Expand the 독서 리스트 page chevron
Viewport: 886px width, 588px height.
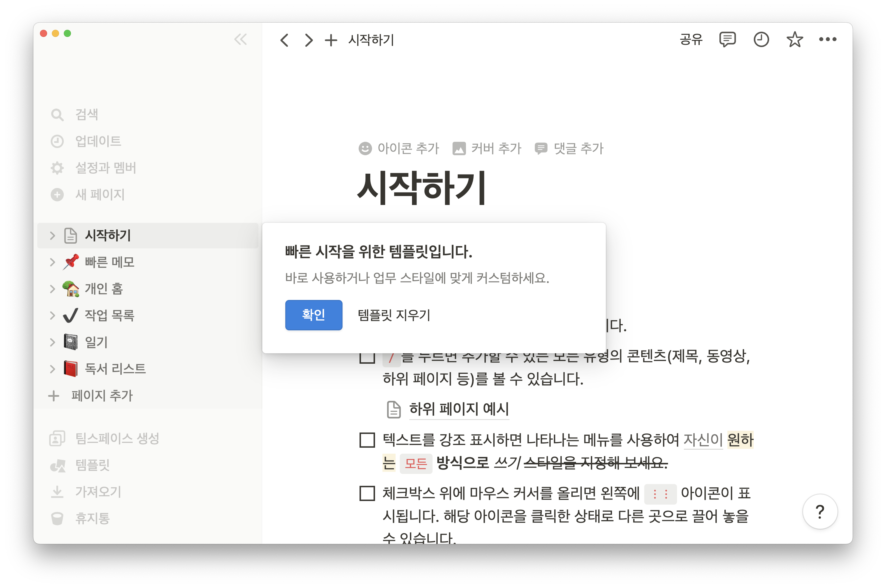click(x=52, y=369)
